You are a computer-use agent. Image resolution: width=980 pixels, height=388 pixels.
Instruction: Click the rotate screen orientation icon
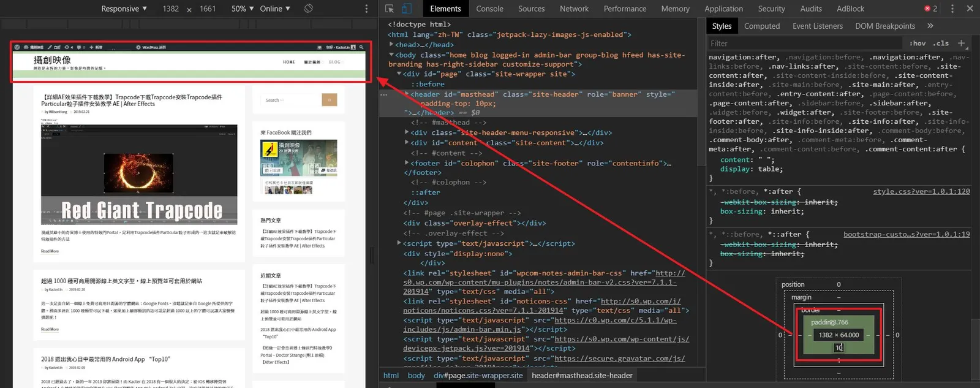(x=309, y=9)
